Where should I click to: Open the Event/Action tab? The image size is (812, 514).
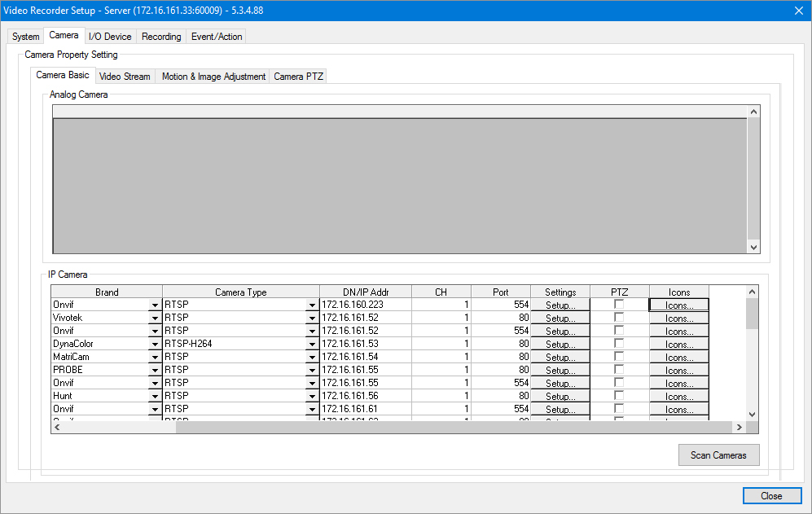(217, 37)
